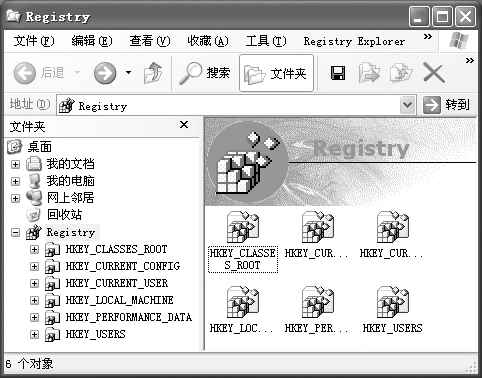Click the toolbar delete X icon

point(434,73)
